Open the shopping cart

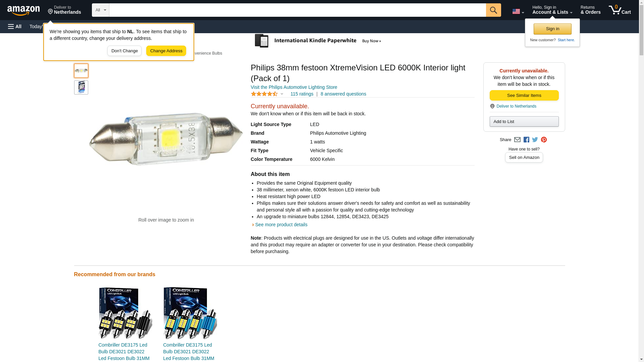pos(620,10)
